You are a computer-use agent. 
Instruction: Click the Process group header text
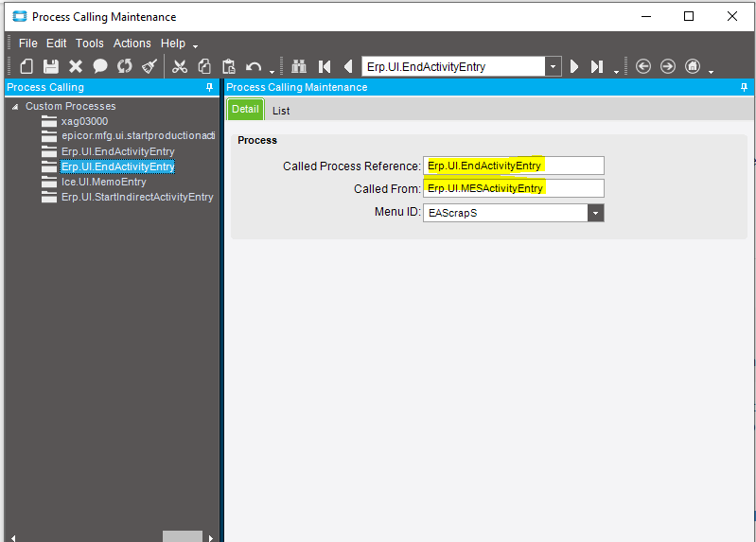(257, 140)
